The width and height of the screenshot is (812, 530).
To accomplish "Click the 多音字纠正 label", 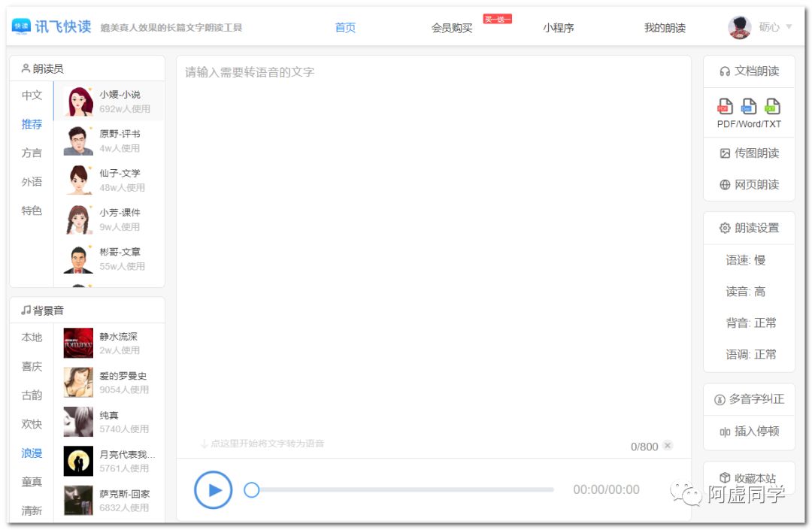I will click(756, 399).
